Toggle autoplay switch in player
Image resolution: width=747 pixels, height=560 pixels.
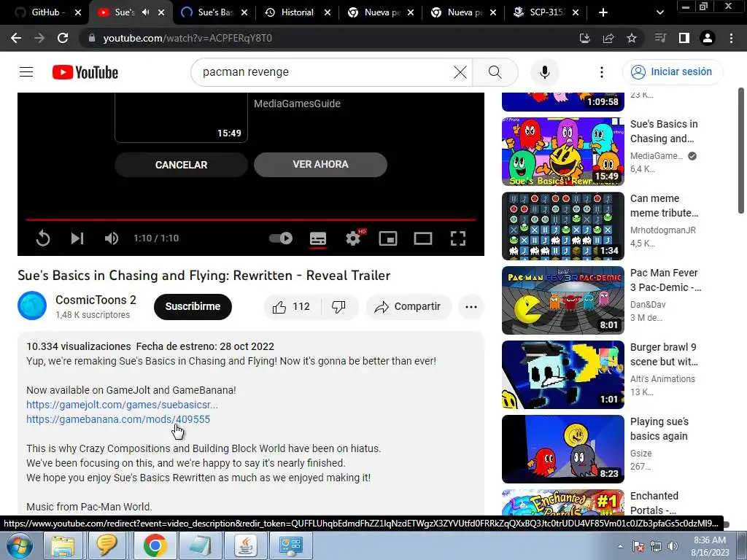pyautogui.click(x=281, y=238)
